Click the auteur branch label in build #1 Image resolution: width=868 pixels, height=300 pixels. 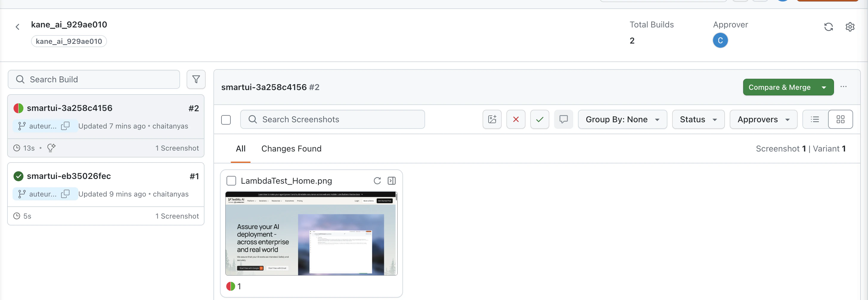(x=42, y=194)
